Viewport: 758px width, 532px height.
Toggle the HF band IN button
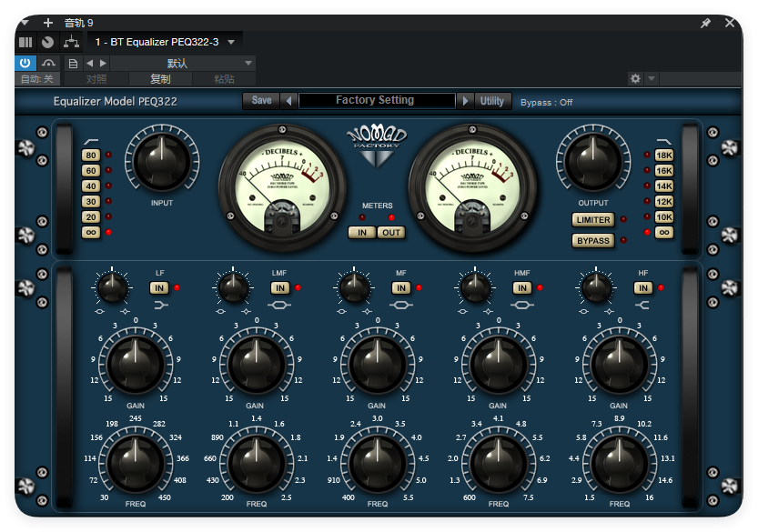643,288
